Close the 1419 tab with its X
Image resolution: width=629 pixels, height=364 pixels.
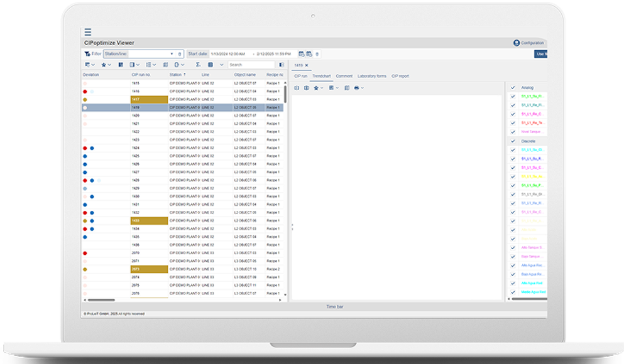click(307, 65)
